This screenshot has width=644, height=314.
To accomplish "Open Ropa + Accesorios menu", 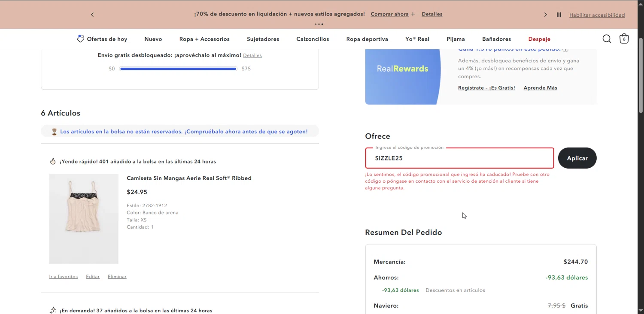I will click(x=204, y=39).
